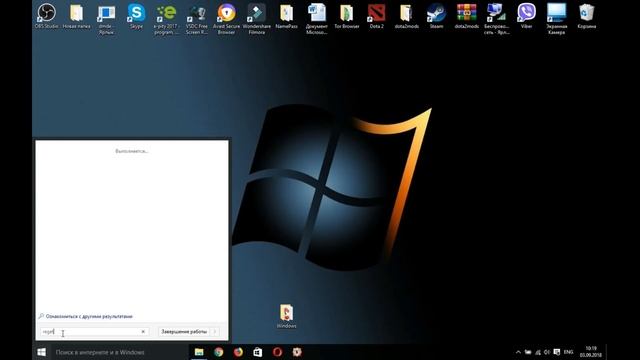Select the Документ Microsoft Word file icon
The height and width of the screenshot is (360, 640).
[x=317, y=19]
